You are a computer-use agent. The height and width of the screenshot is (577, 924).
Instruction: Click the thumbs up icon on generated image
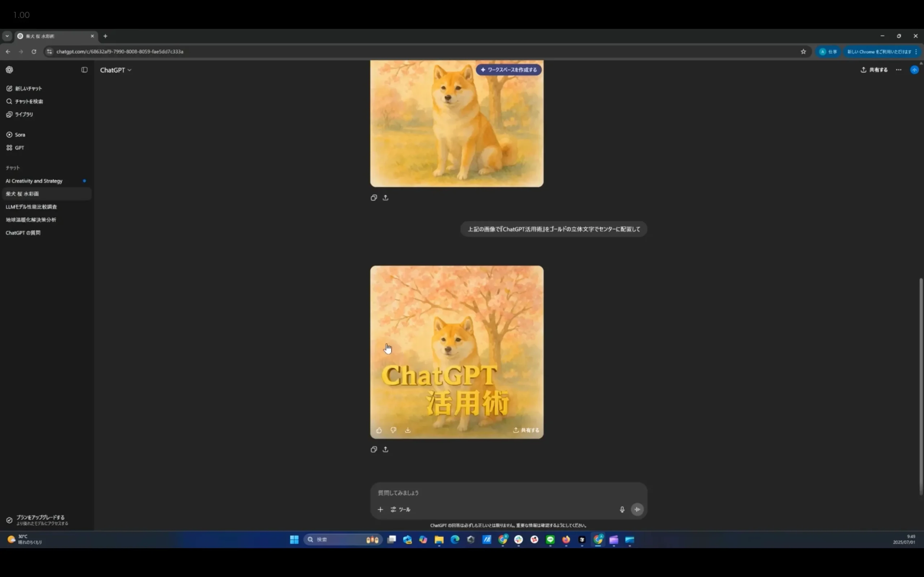(x=379, y=430)
